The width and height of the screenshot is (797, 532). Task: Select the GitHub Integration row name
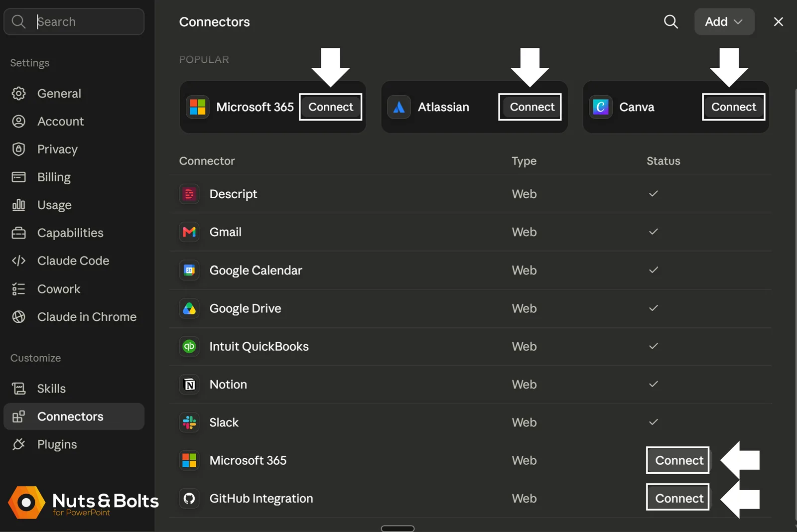click(261, 499)
